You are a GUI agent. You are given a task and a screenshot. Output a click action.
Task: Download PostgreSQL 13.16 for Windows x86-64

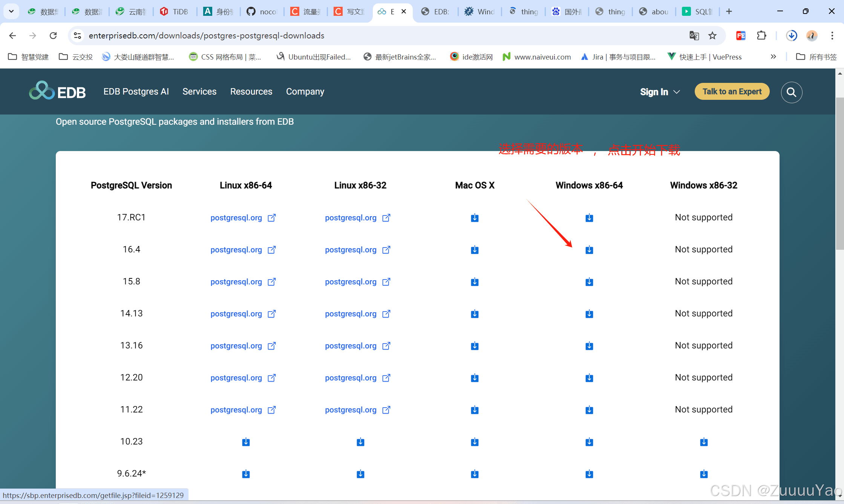pos(589,346)
